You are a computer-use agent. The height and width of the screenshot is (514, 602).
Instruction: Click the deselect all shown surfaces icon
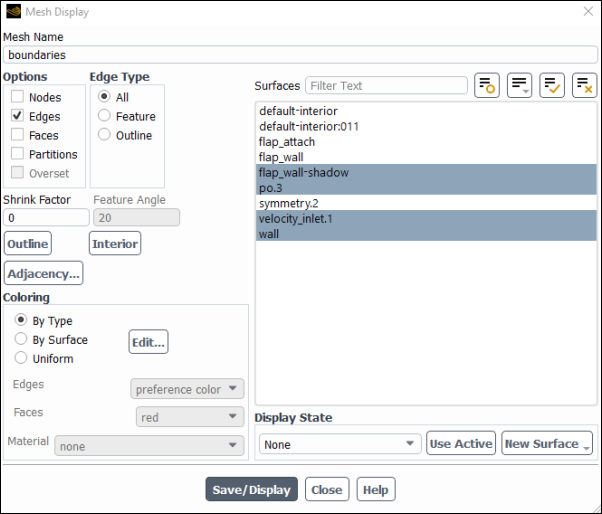584,85
